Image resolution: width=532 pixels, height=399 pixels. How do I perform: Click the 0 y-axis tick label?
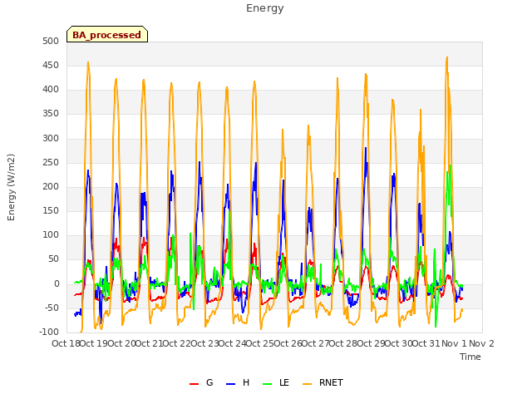57,284
